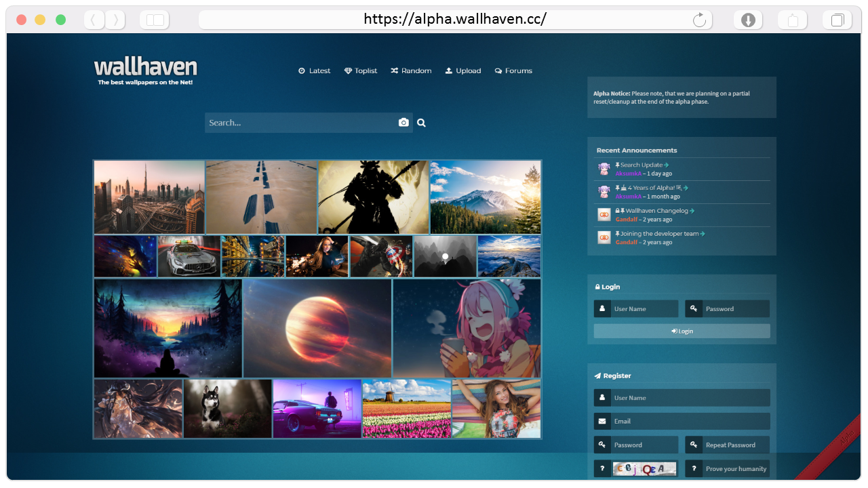868x488 pixels.
Task: Click the Login Password field
Action: tap(728, 309)
